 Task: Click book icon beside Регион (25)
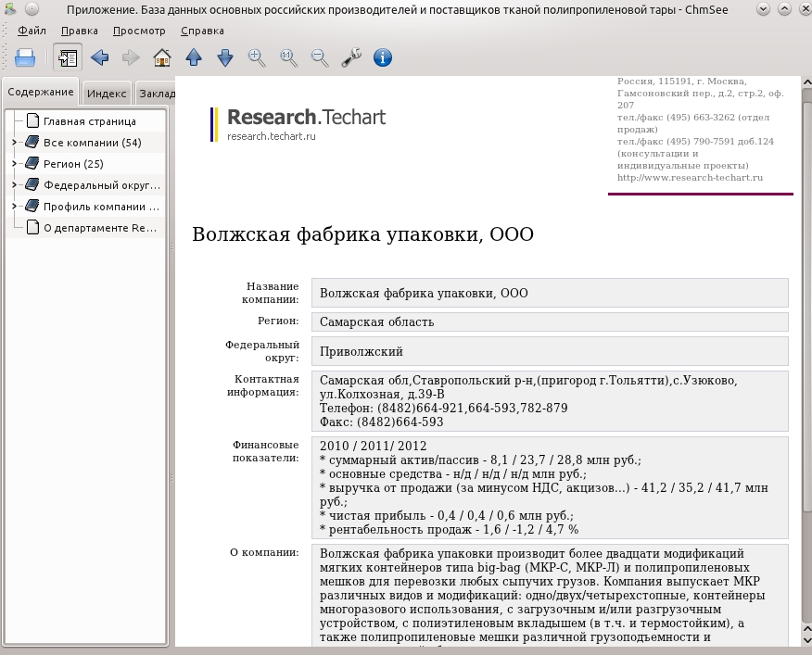click(32, 163)
